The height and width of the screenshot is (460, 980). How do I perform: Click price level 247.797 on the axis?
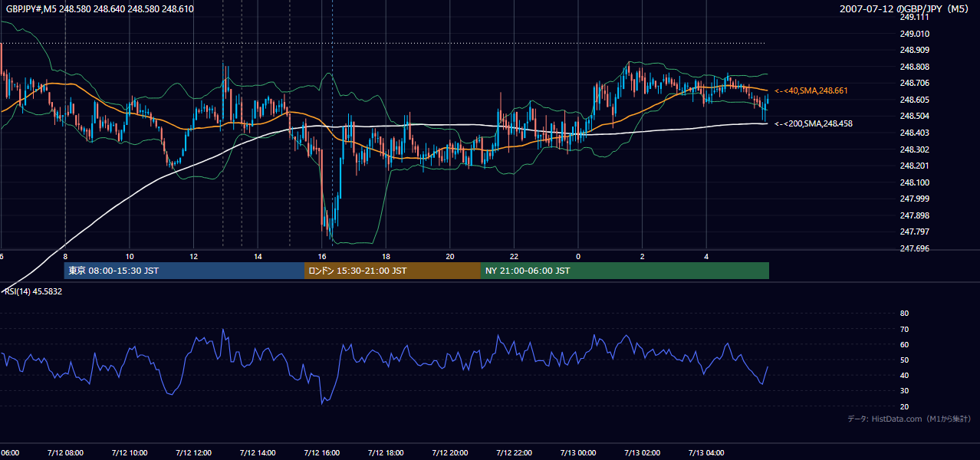point(914,232)
